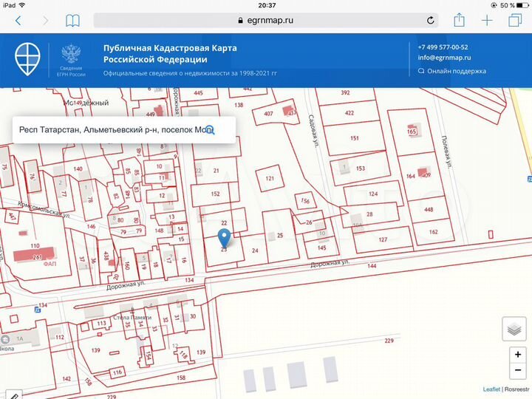Open the Leaflet attribution link

point(491,389)
